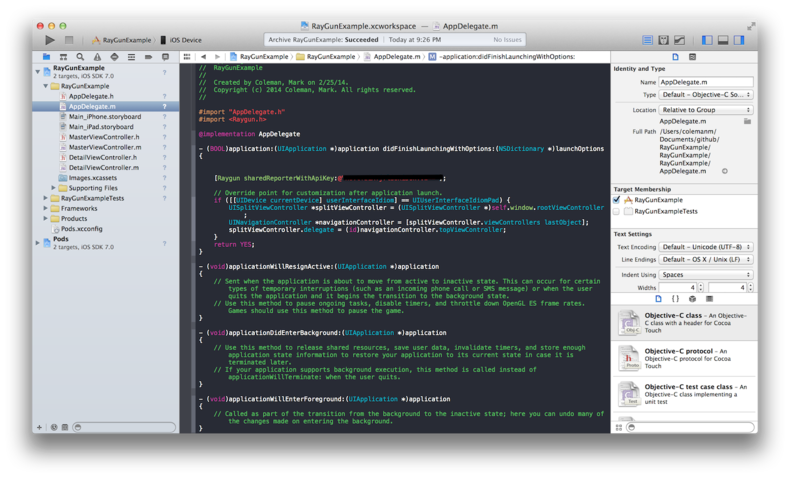Expand the Frameworks group

(x=46, y=208)
